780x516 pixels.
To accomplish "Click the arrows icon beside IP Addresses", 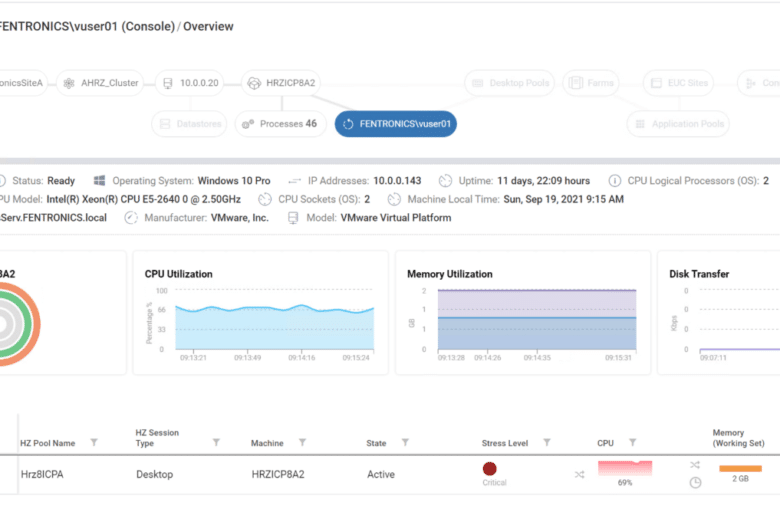I will click(294, 181).
